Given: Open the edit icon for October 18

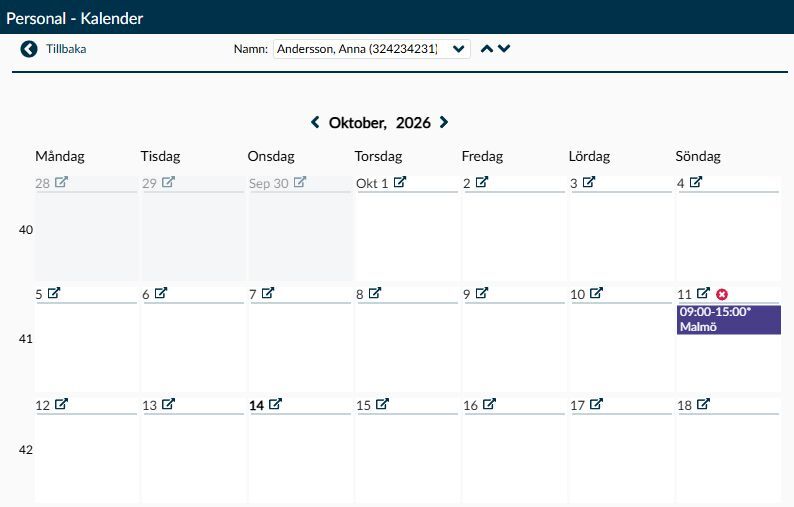Looking at the screenshot, I should tap(703, 404).
